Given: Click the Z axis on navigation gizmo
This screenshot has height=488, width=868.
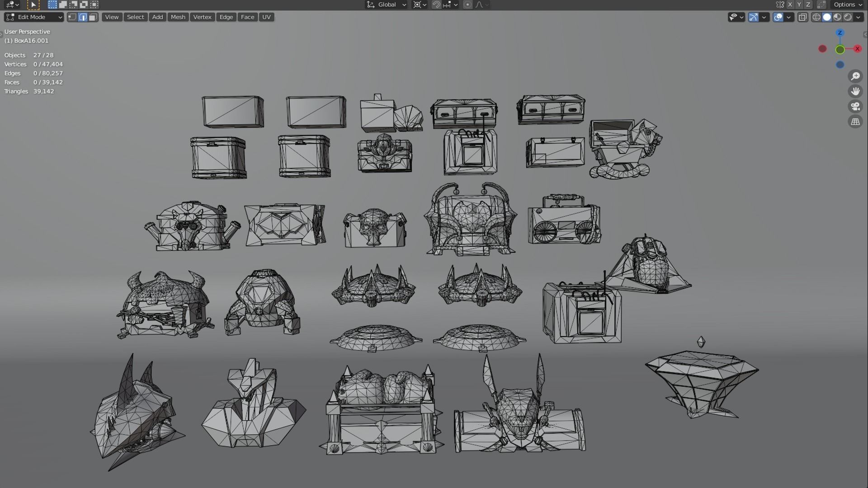Looking at the screenshot, I should tap(840, 33).
